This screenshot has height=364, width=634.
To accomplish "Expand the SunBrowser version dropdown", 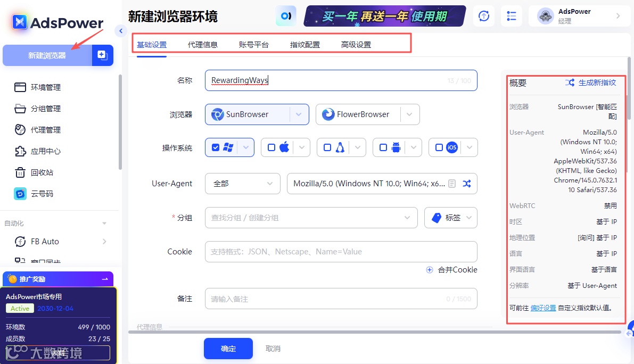I will click(299, 114).
